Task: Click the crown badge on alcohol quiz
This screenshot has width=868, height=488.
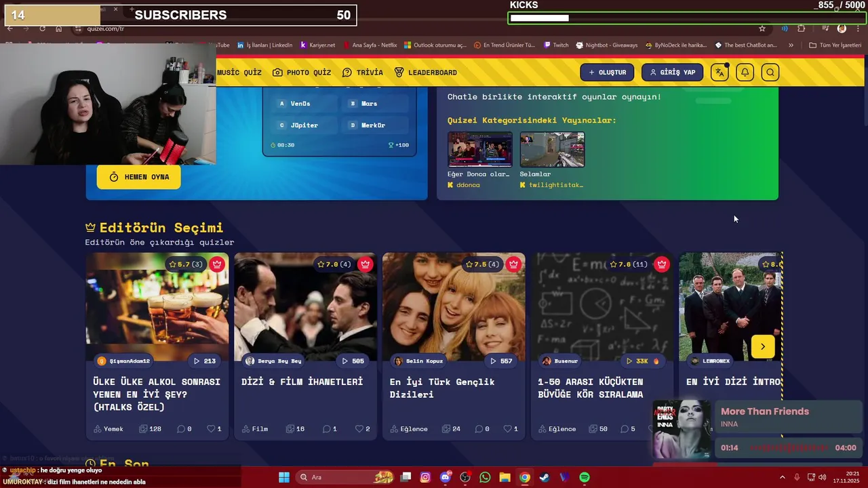Action: click(217, 264)
